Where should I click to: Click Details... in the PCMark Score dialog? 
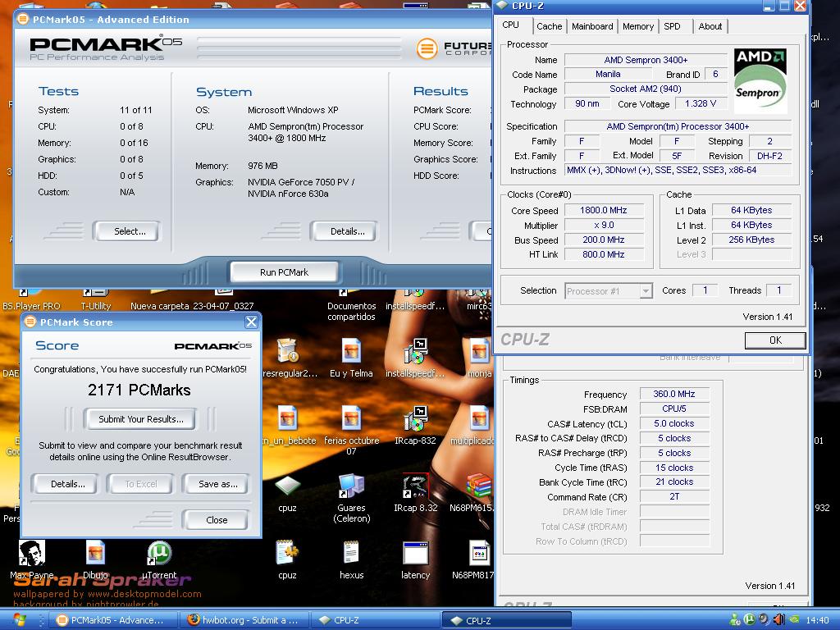(x=66, y=484)
